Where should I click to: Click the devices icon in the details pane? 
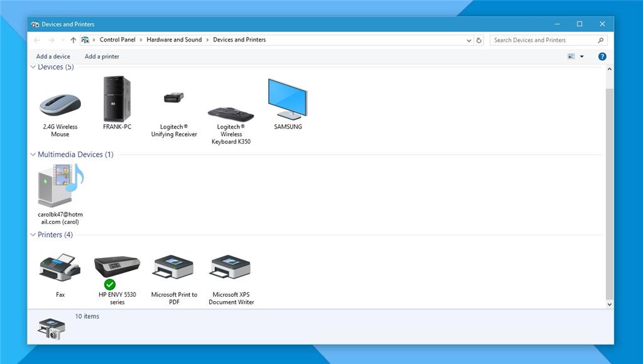(51, 329)
